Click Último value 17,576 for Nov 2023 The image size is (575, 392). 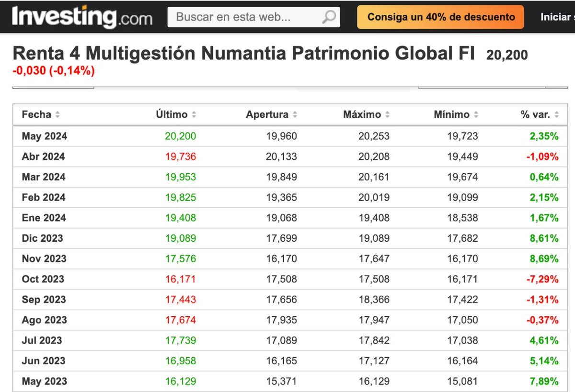click(x=180, y=259)
